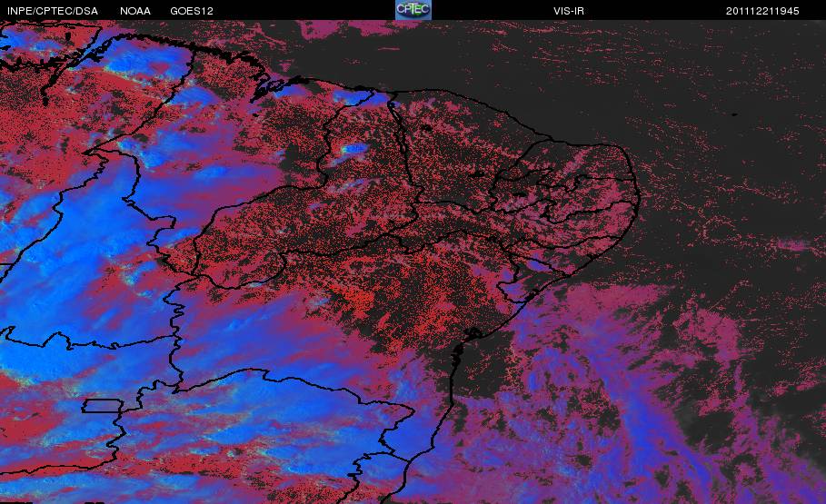This screenshot has width=826, height=504.
Task: Click the CPTEC logo in header
Action: tap(413, 9)
